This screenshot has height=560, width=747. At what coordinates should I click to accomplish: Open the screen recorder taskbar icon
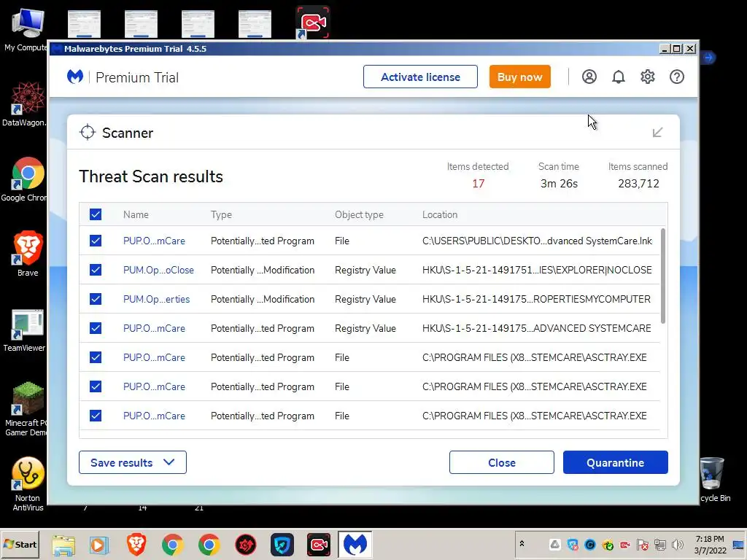[319, 545]
